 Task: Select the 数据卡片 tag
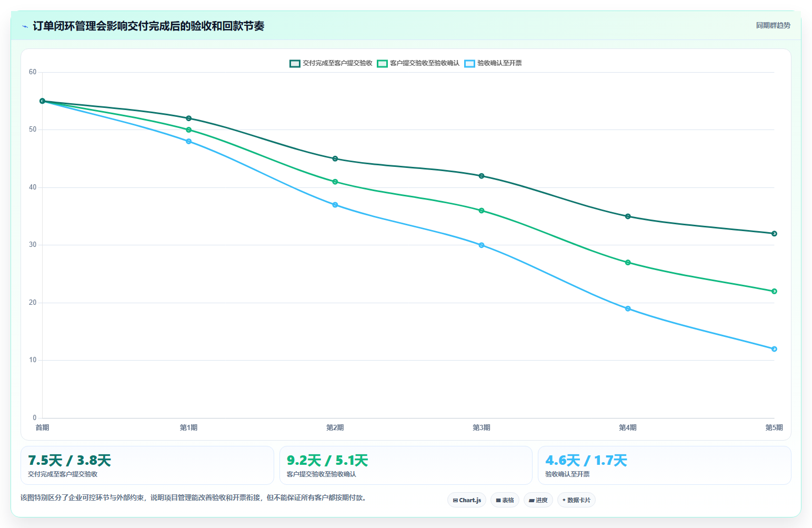pos(576,500)
